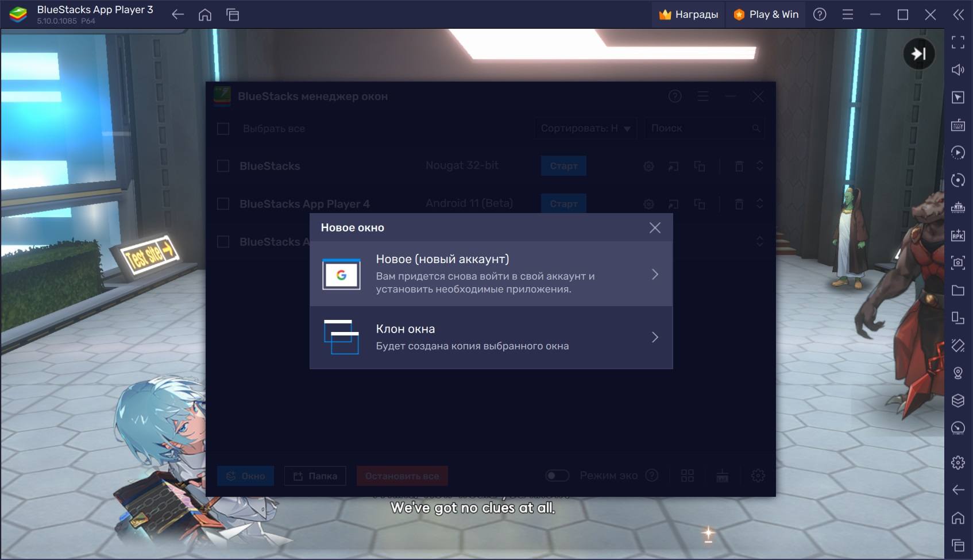The width and height of the screenshot is (973, 560).
Task: Click the sidebar home icon
Action: 958,517
